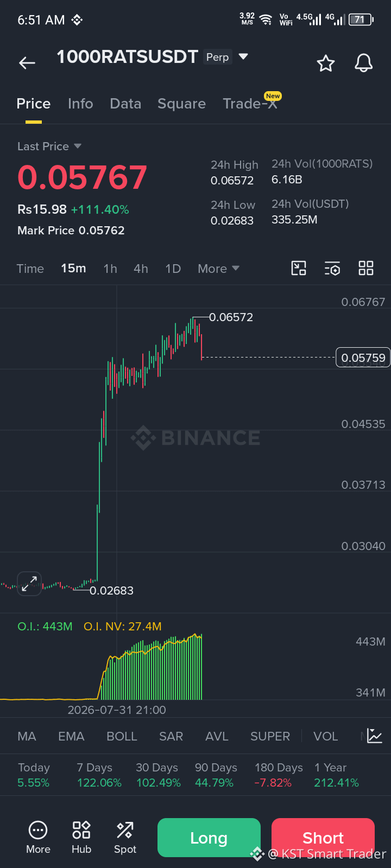Toggle BOLL indicator
The height and width of the screenshot is (868, 391).
point(122,736)
